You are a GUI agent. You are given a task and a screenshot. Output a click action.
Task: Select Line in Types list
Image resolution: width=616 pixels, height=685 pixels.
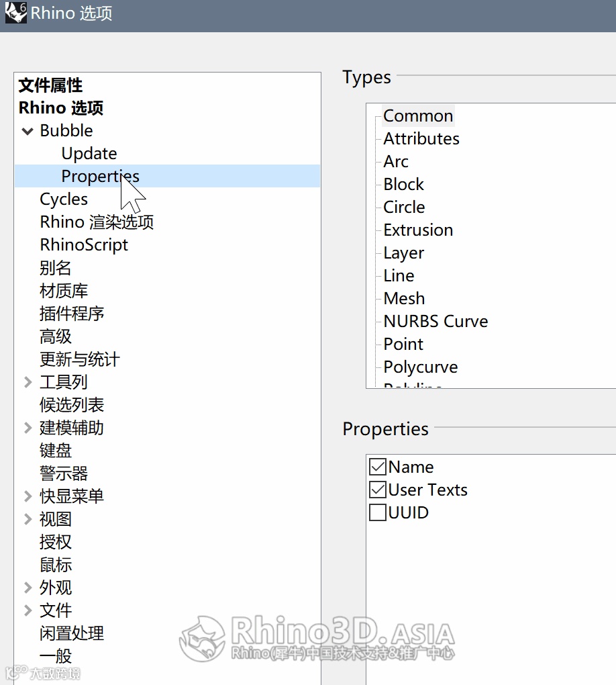click(399, 275)
